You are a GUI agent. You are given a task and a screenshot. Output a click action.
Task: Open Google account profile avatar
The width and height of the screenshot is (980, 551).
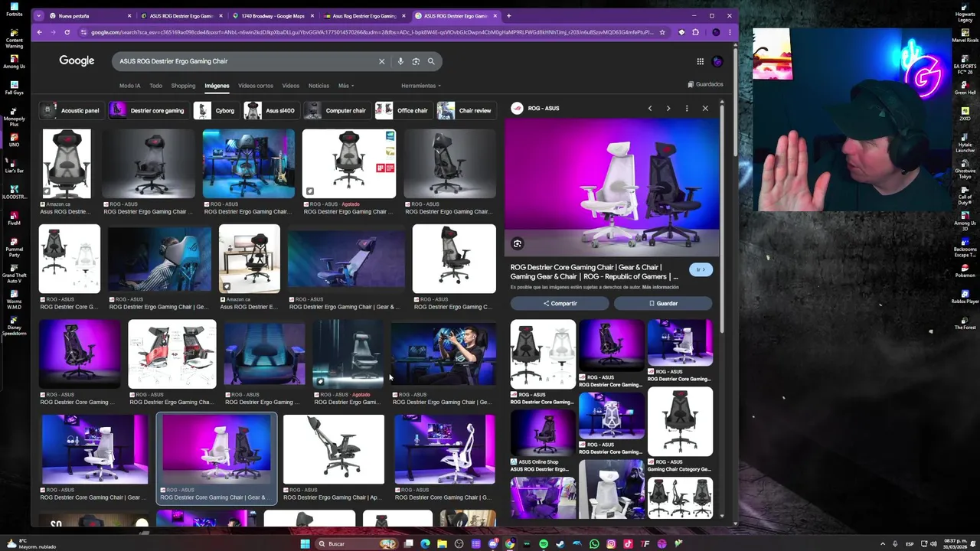pos(717,61)
